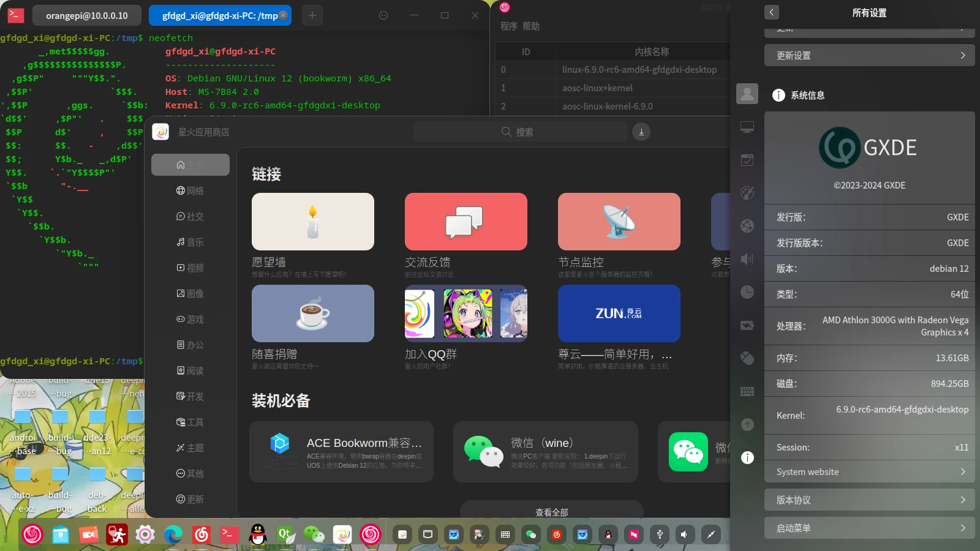Viewport: 980px width, 551px height.
Task: Click the 搜索 field in app store
Action: pyautogui.click(x=521, y=132)
